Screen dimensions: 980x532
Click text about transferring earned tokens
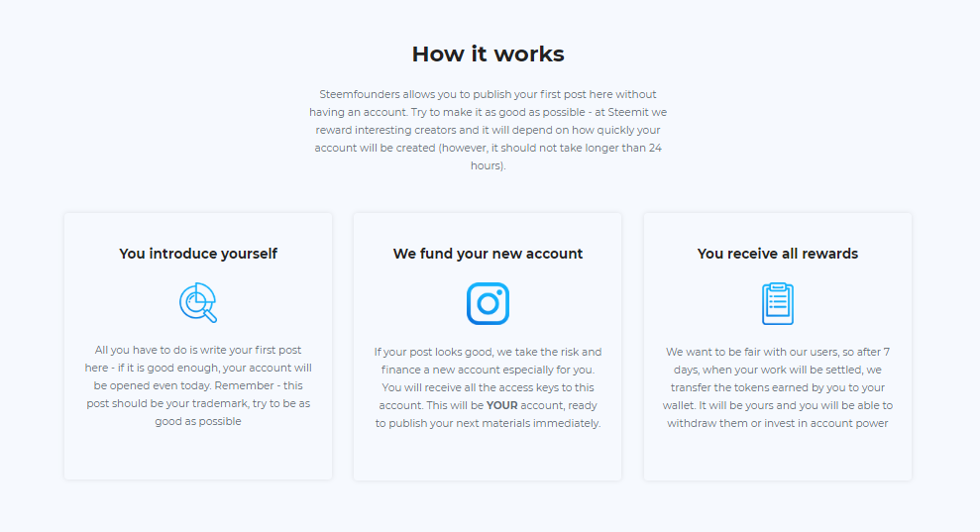(x=778, y=387)
